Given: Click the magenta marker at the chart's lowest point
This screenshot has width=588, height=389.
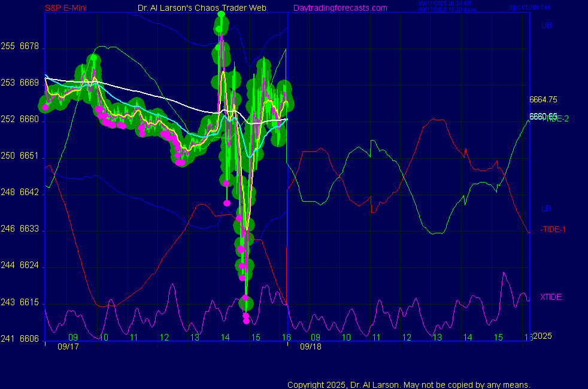Looking at the screenshot, I should click(x=246, y=320).
